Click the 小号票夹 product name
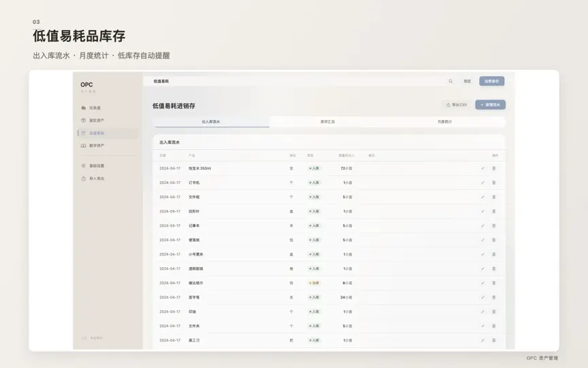 click(196, 254)
